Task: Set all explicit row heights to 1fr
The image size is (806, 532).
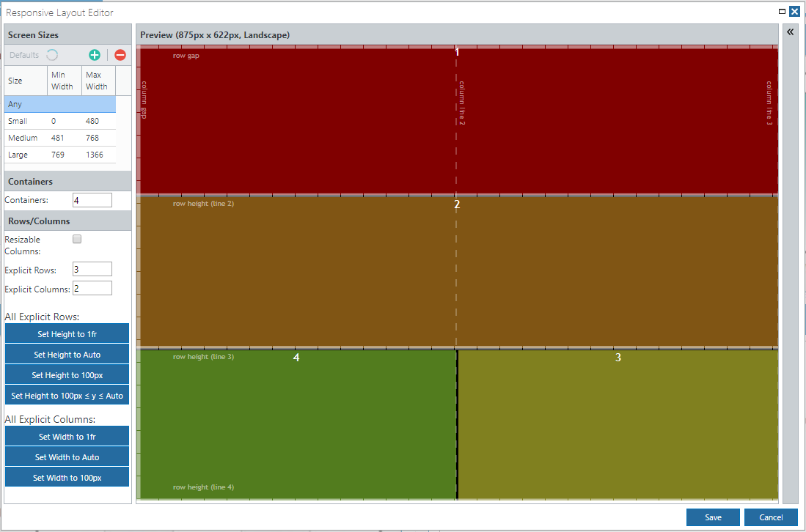Action: (67, 332)
